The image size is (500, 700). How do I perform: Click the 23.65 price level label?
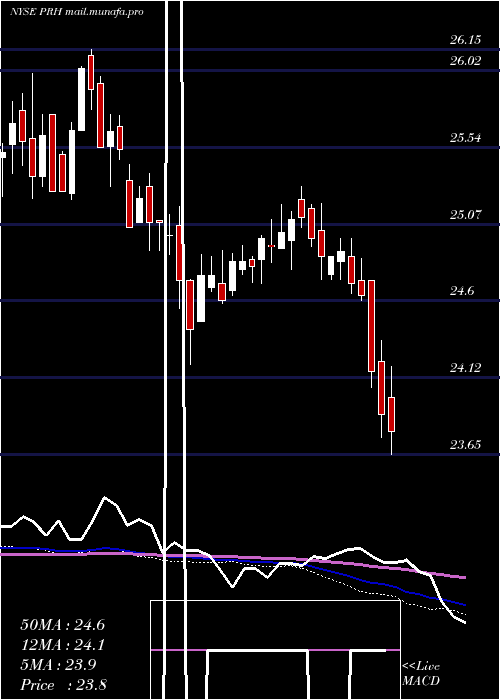click(x=465, y=445)
